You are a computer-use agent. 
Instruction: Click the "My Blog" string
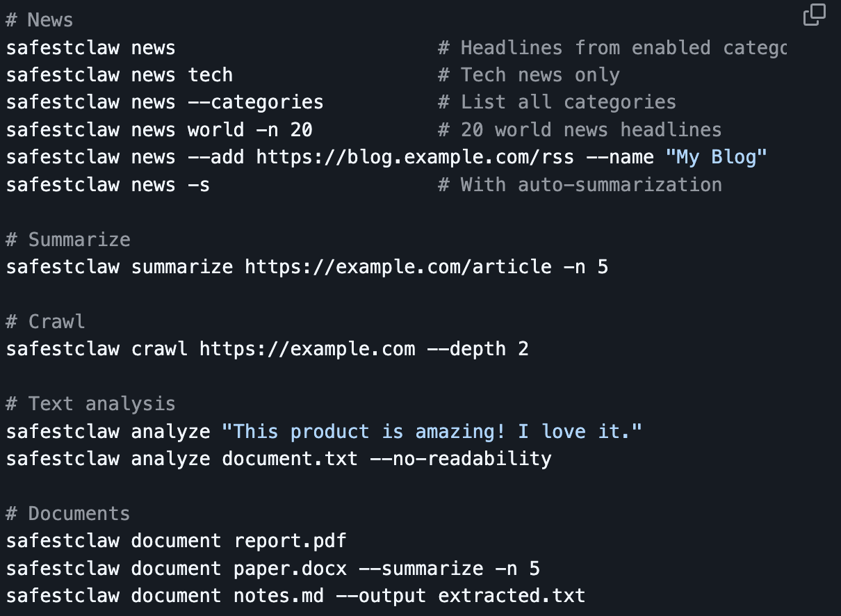click(x=716, y=157)
